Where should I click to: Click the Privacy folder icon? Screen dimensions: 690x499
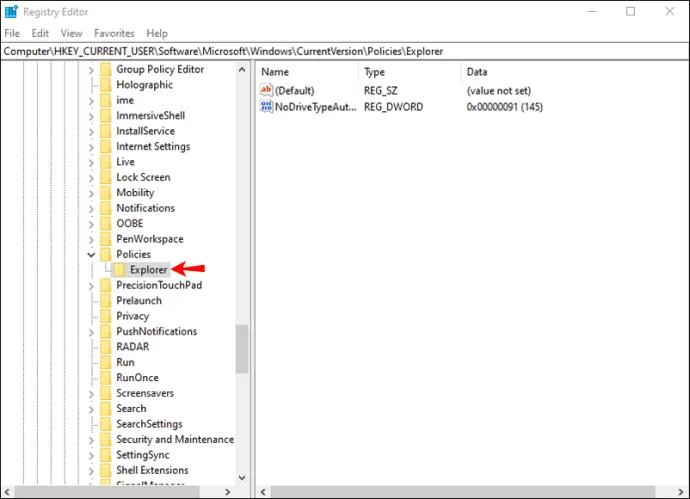[x=106, y=316]
